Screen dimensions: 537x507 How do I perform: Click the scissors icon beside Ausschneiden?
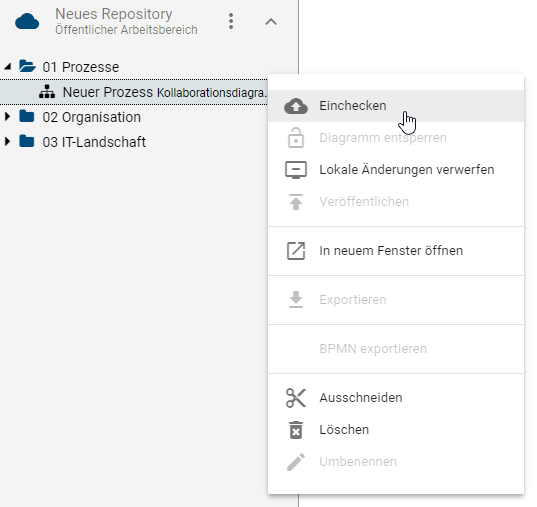point(296,398)
